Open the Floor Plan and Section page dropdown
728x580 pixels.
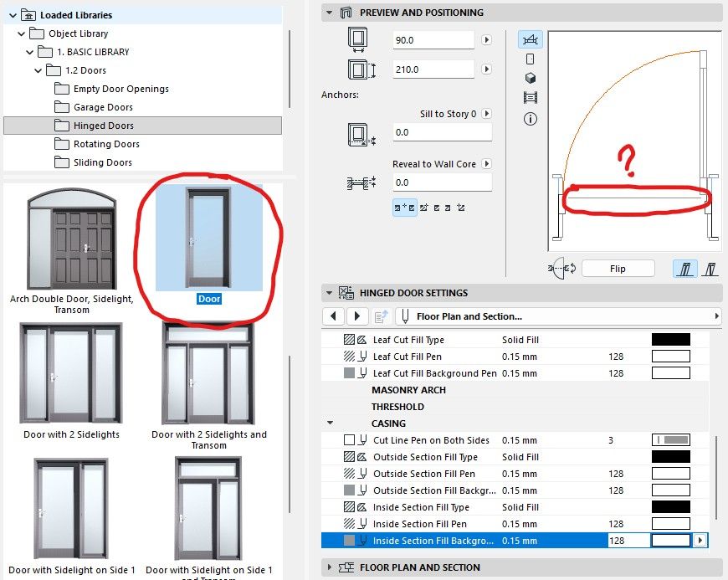point(716,316)
